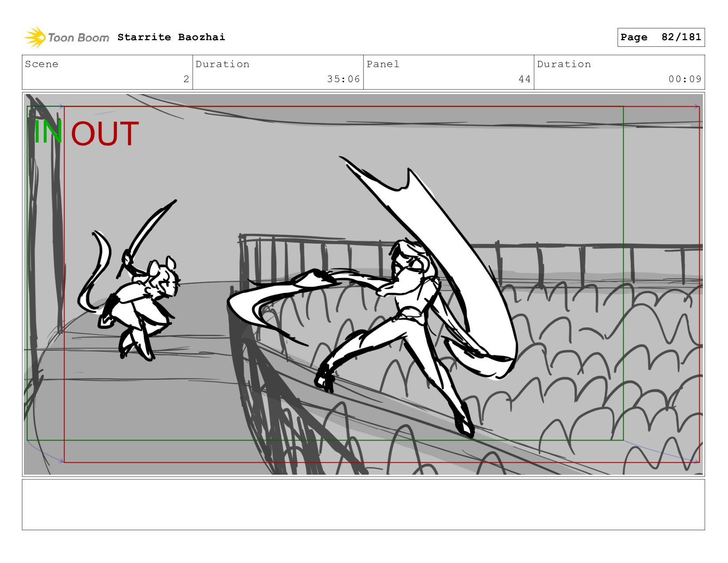Click the panel duration value '00:09'
The width and height of the screenshot is (728, 563).
(685, 79)
